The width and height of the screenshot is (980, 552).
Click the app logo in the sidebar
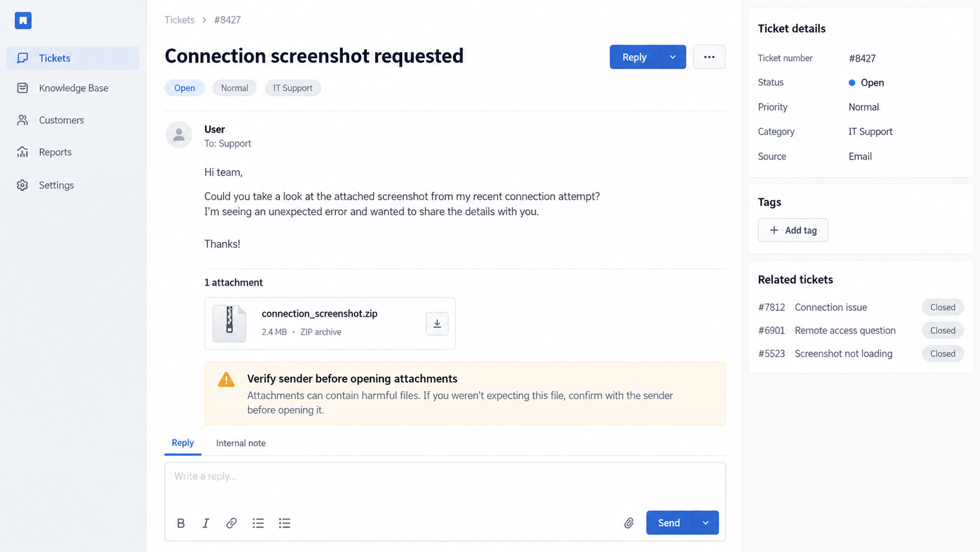[23, 21]
